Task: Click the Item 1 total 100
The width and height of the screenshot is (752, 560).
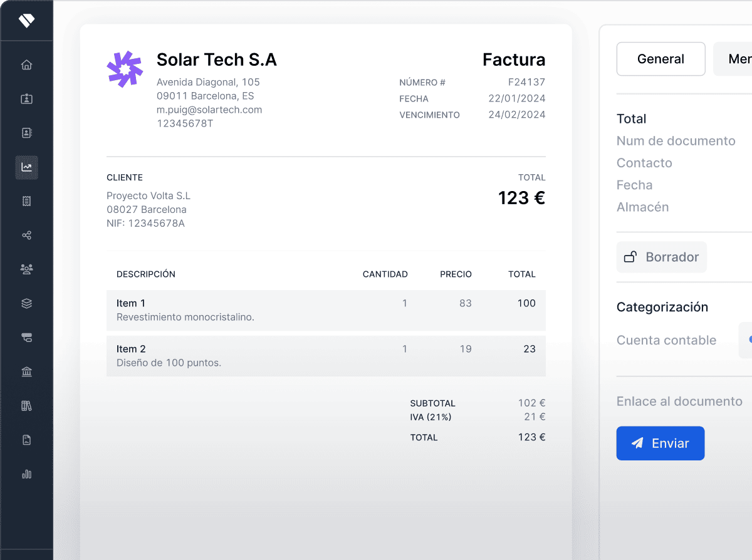Action: pyautogui.click(x=526, y=303)
